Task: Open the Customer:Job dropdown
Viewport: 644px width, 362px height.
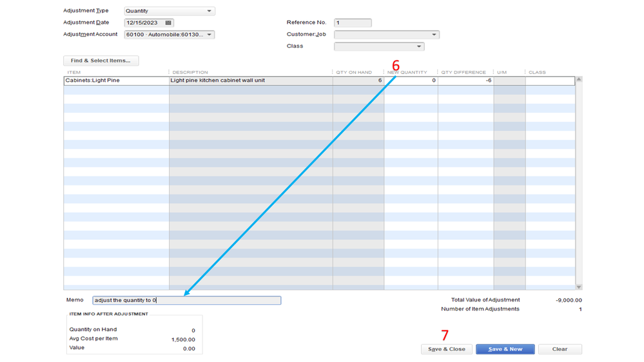Action: point(434,35)
